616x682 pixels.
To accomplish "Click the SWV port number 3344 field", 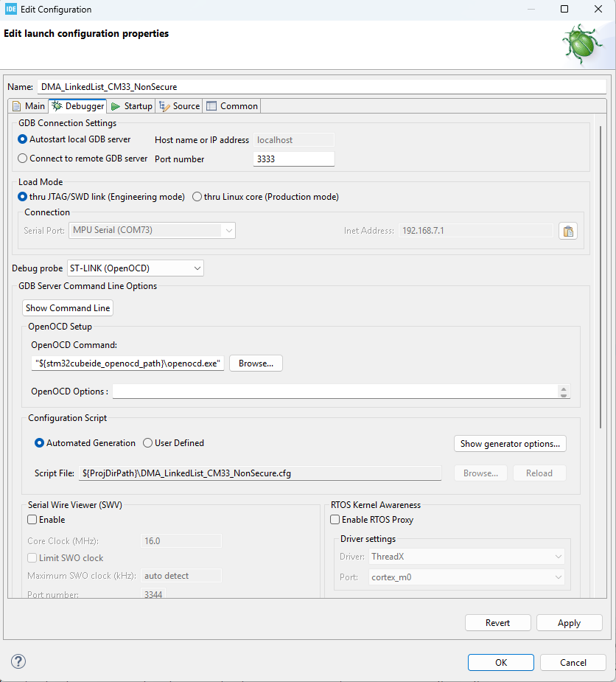I will 153,594.
